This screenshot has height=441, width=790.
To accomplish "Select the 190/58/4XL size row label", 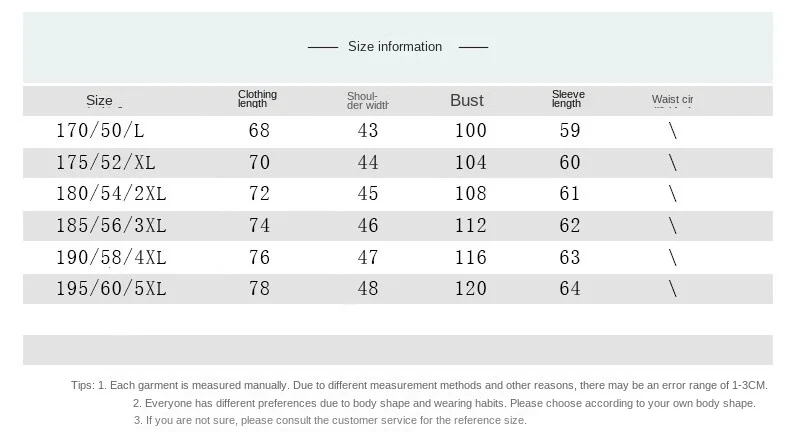I will point(109,258).
